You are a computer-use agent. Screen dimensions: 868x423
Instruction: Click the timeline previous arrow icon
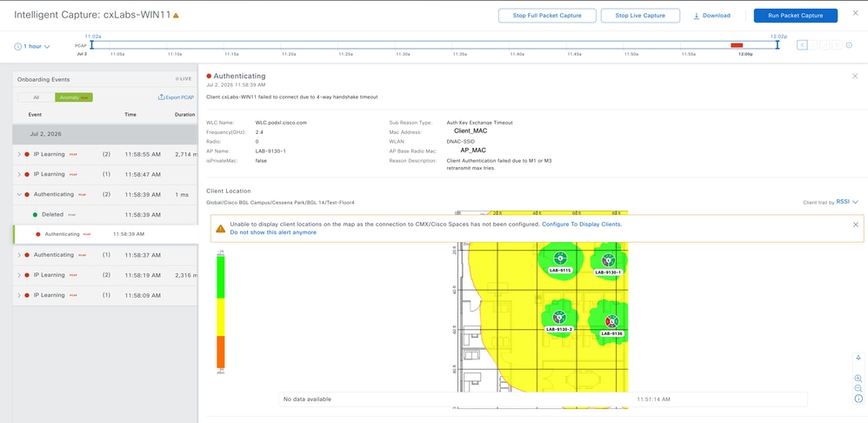point(802,45)
